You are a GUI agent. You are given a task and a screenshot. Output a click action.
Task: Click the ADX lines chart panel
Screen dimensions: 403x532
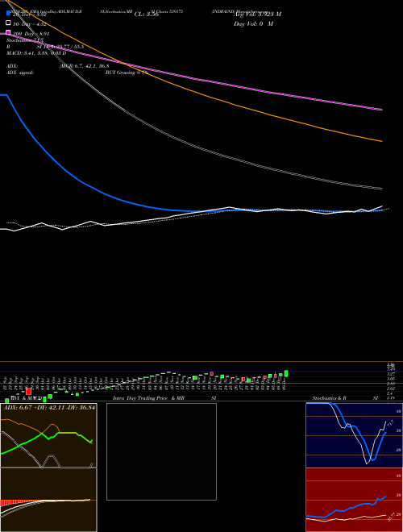click(x=48, y=435)
